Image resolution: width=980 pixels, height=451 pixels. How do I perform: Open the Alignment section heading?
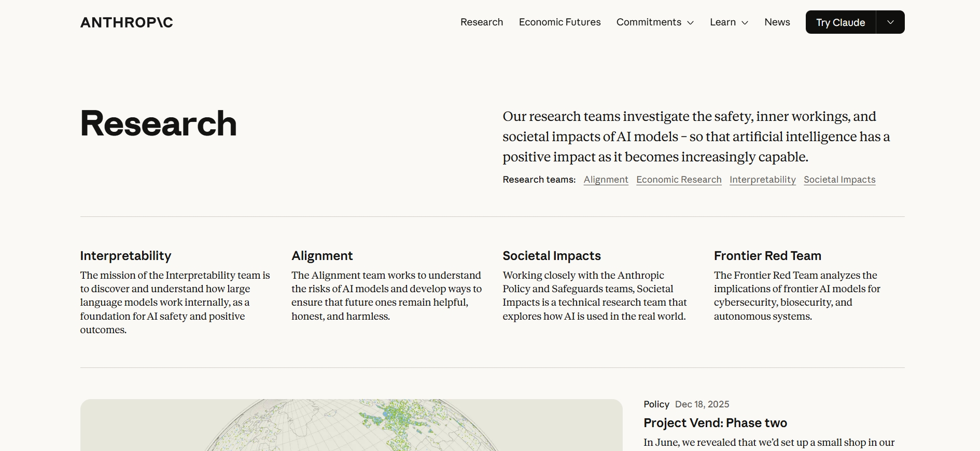322,256
